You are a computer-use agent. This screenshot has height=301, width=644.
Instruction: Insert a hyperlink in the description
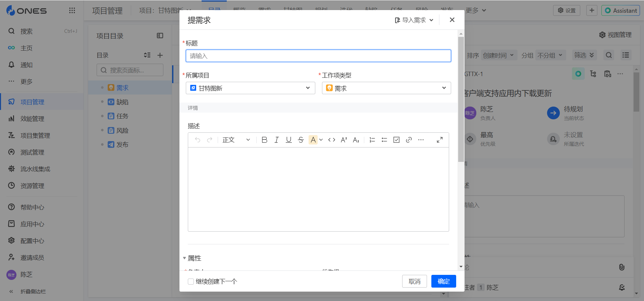[x=409, y=140]
